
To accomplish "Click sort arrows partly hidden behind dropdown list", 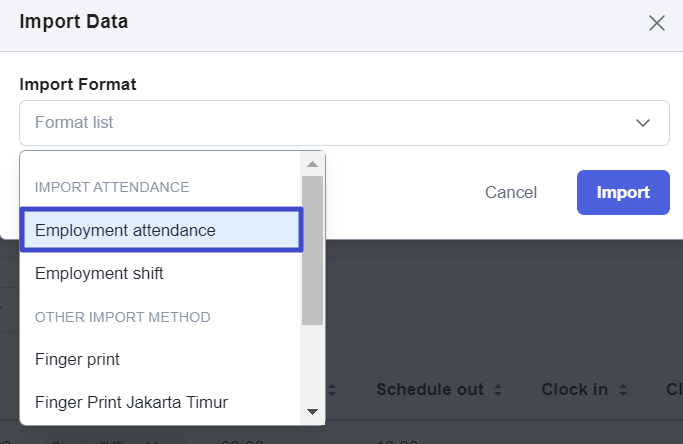I will 331,390.
